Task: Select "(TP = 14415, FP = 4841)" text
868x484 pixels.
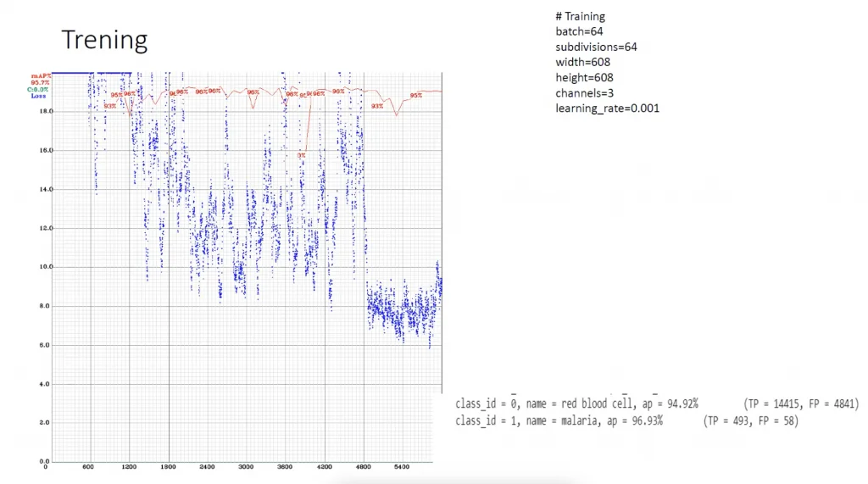Action: (x=801, y=403)
